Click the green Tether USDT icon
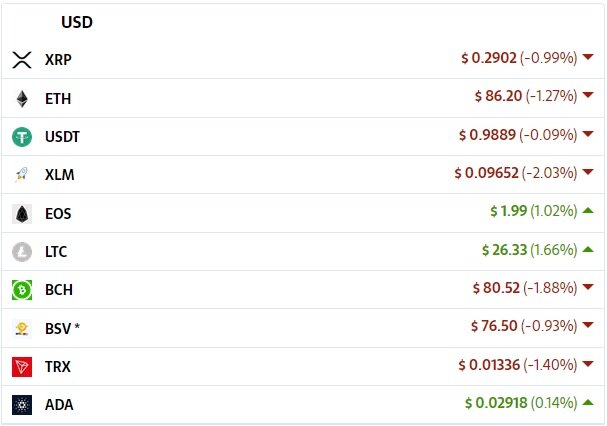The image size is (607, 426). tap(22, 137)
